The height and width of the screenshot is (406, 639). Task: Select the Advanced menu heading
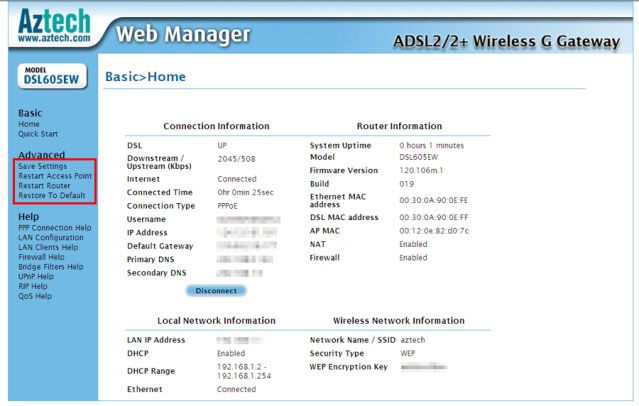pyautogui.click(x=42, y=155)
